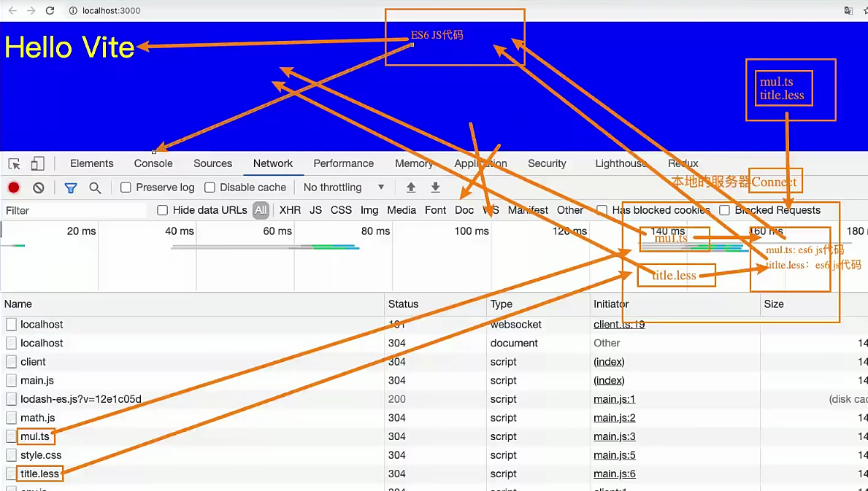The width and height of the screenshot is (868, 491).
Task: Toggle the network filter funnel icon
Action: [x=71, y=187]
